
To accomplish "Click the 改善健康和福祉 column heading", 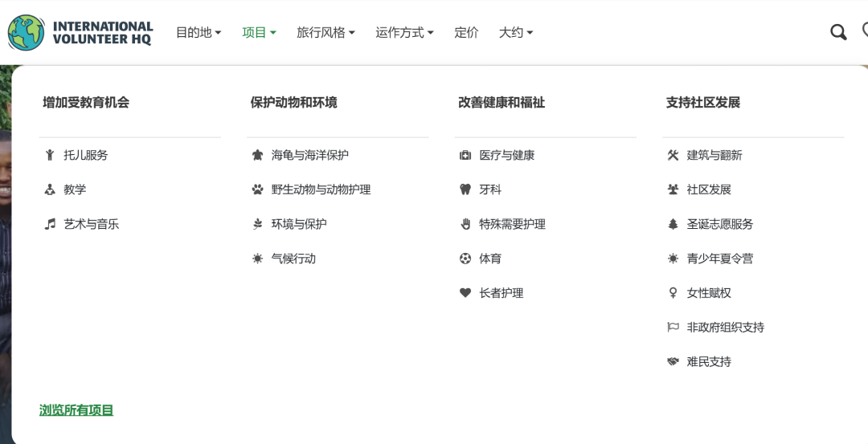I will (x=502, y=102).
